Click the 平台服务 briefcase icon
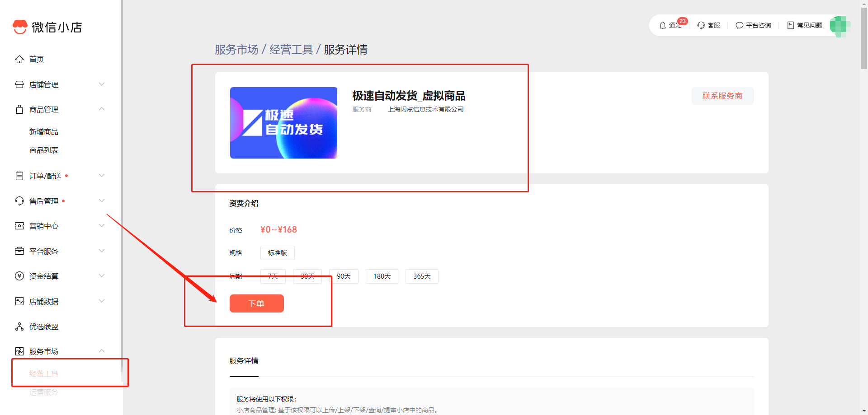This screenshot has height=415, width=868. click(x=19, y=251)
